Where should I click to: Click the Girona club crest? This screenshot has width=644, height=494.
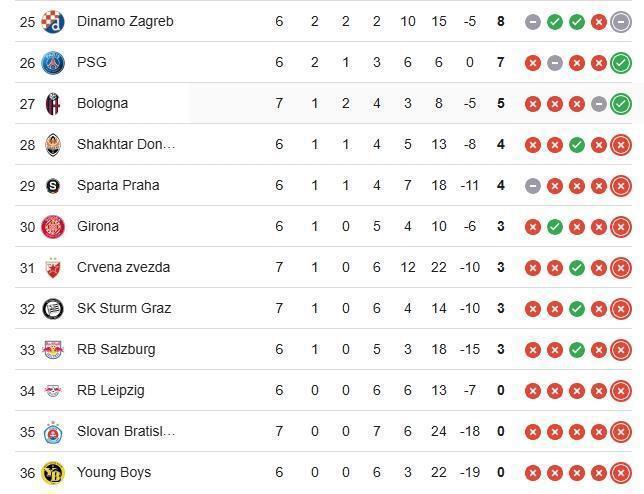point(53,227)
